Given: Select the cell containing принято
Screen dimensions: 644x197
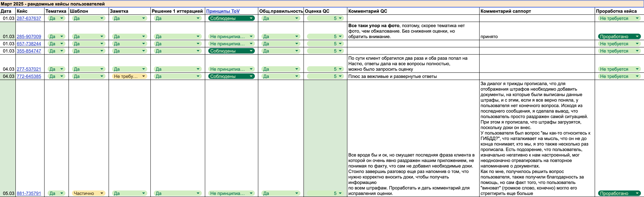Looking at the screenshot, I should (x=537, y=31).
